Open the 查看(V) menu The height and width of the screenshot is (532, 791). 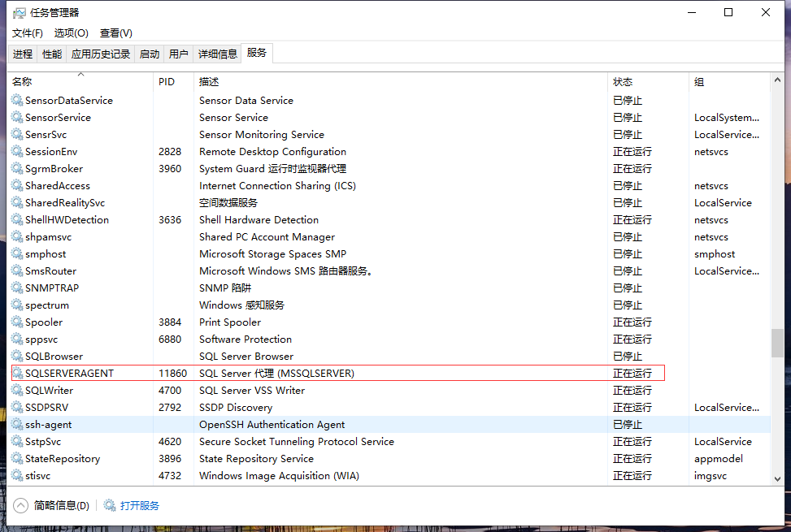[x=116, y=33]
